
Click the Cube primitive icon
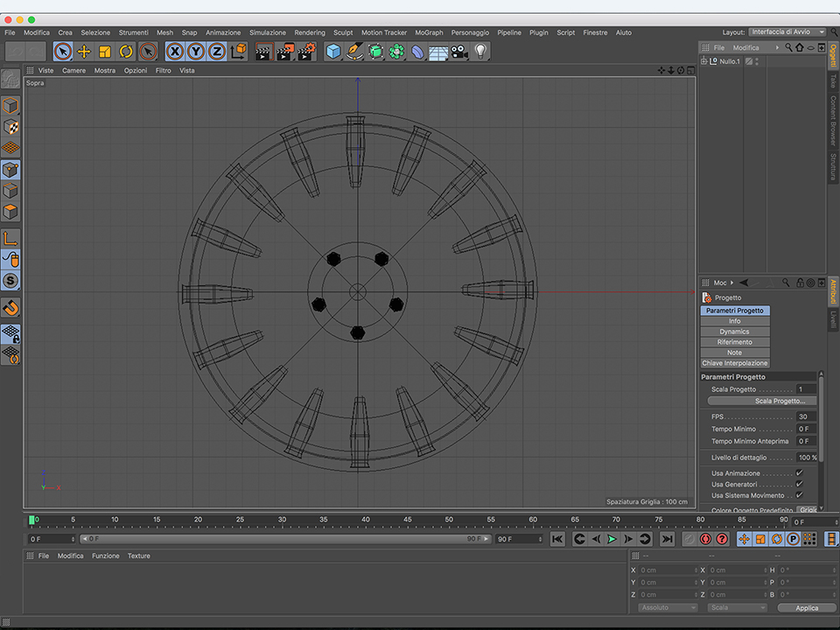pos(333,52)
